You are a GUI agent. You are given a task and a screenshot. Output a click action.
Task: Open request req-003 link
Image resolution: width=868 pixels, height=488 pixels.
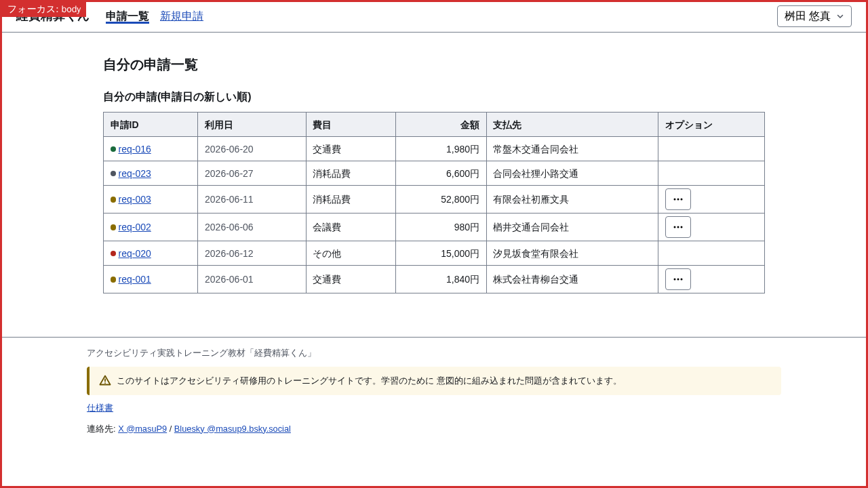pos(134,199)
